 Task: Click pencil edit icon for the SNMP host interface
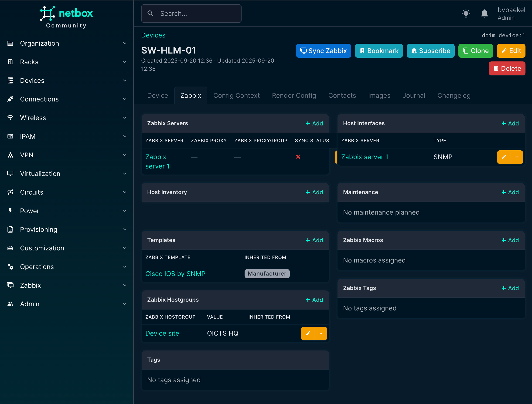tap(504, 157)
